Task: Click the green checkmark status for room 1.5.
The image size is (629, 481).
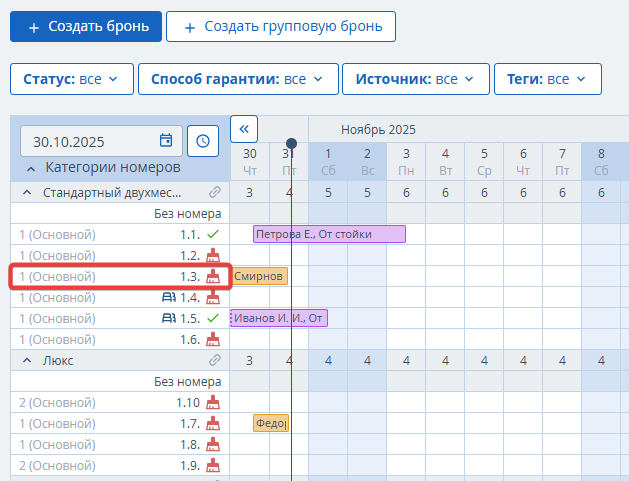Action: coord(212,318)
